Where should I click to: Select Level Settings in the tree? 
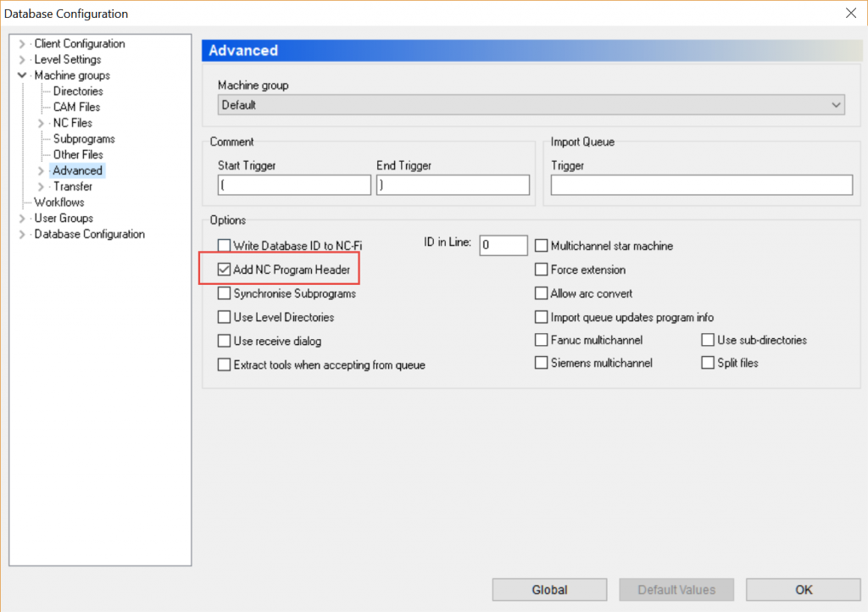click(68, 60)
